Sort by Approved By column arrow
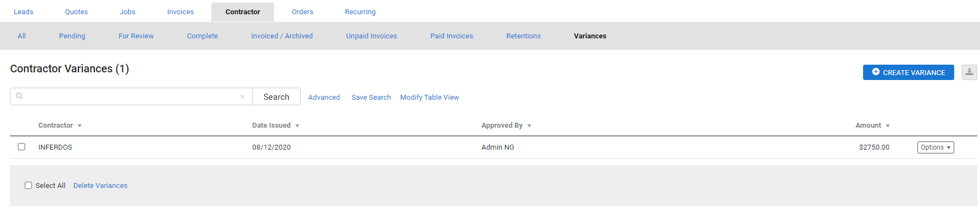Image resolution: width=980 pixels, height=211 pixels. tap(529, 126)
